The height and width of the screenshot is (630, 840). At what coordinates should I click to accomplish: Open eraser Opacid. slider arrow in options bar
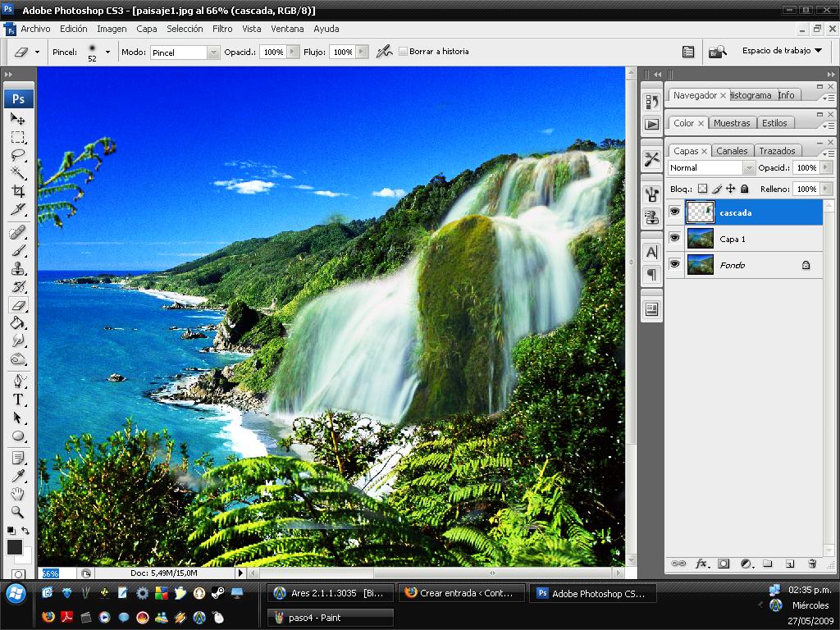coord(293,52)
